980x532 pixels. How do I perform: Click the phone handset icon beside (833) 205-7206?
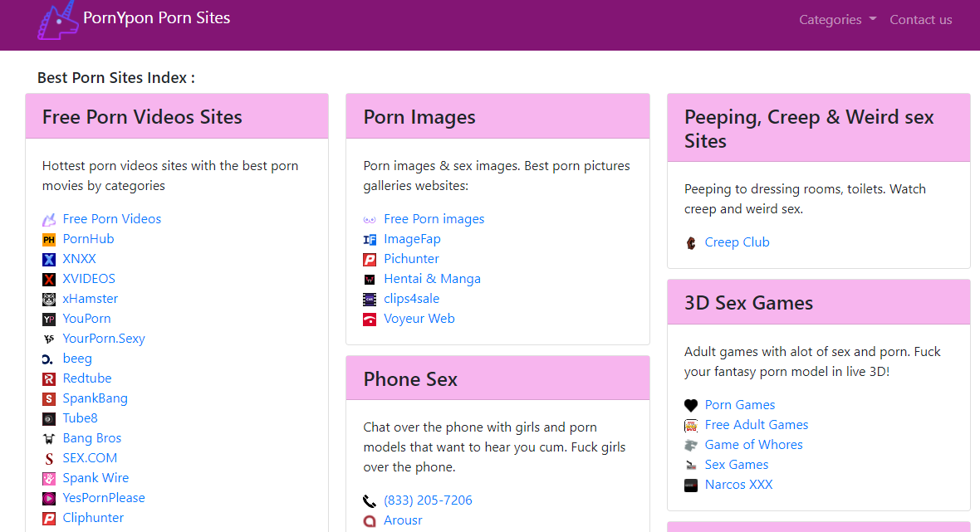coord(370,500)
